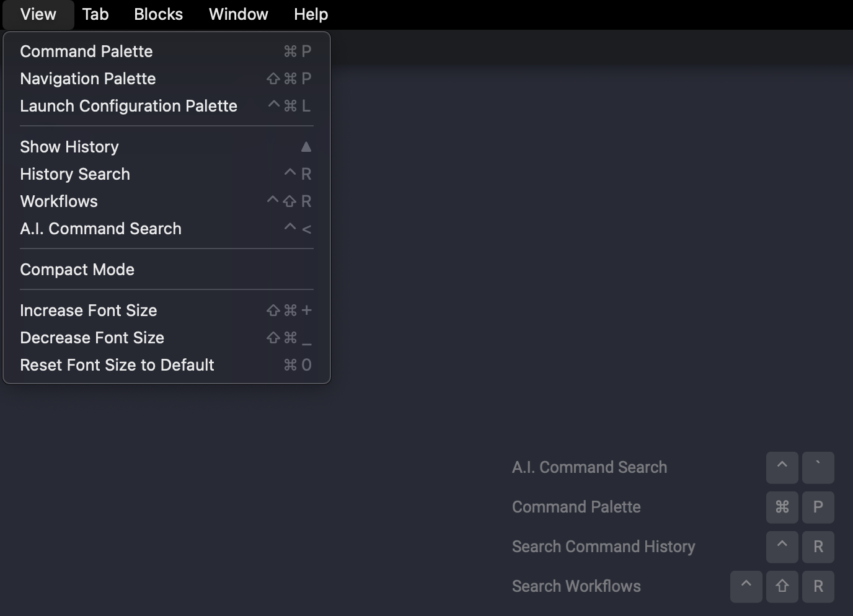
Task: Open the Command Palette menu entry
Action: tap(86, 51)
